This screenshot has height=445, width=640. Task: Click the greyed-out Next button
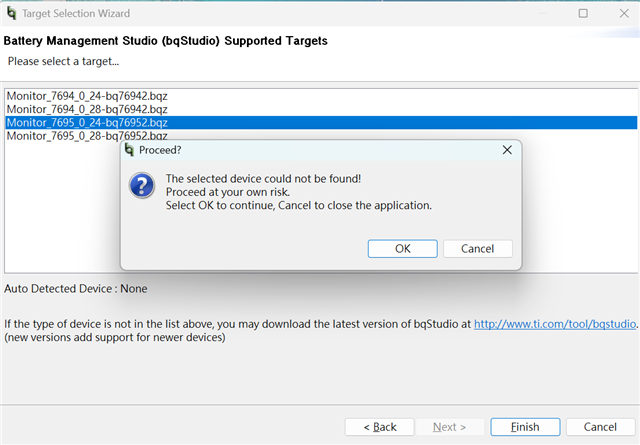point(449,427)
